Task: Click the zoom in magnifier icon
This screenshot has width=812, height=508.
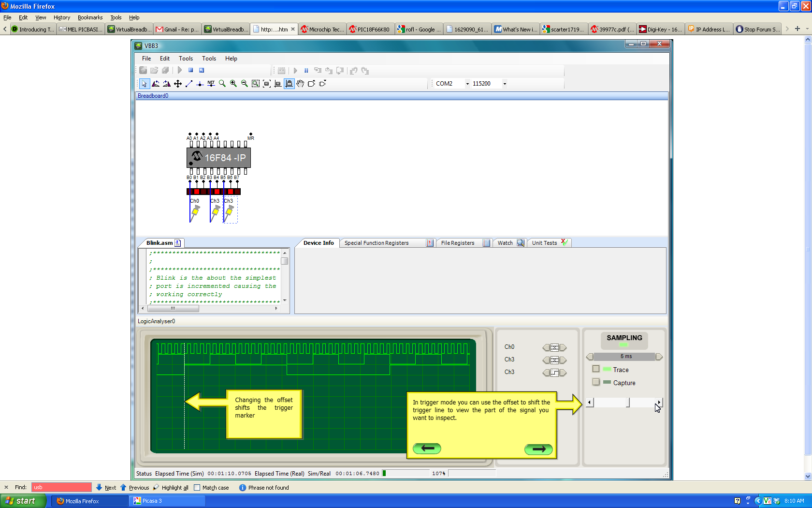Action: 233,84
